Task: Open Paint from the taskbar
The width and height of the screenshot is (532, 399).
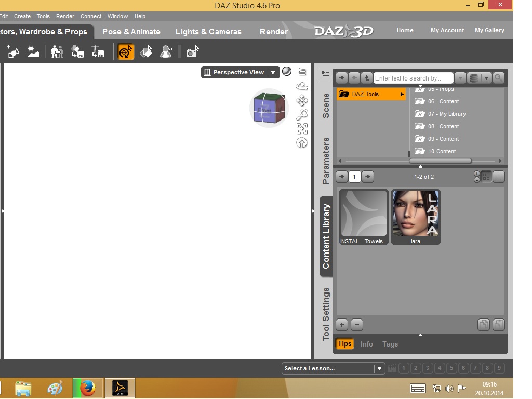Action: 55,388
